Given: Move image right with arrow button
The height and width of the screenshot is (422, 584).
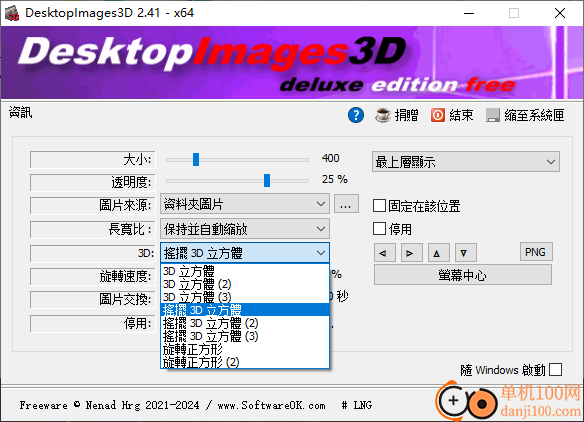Looking at the screenshot, I should click(x=412, y=253).
